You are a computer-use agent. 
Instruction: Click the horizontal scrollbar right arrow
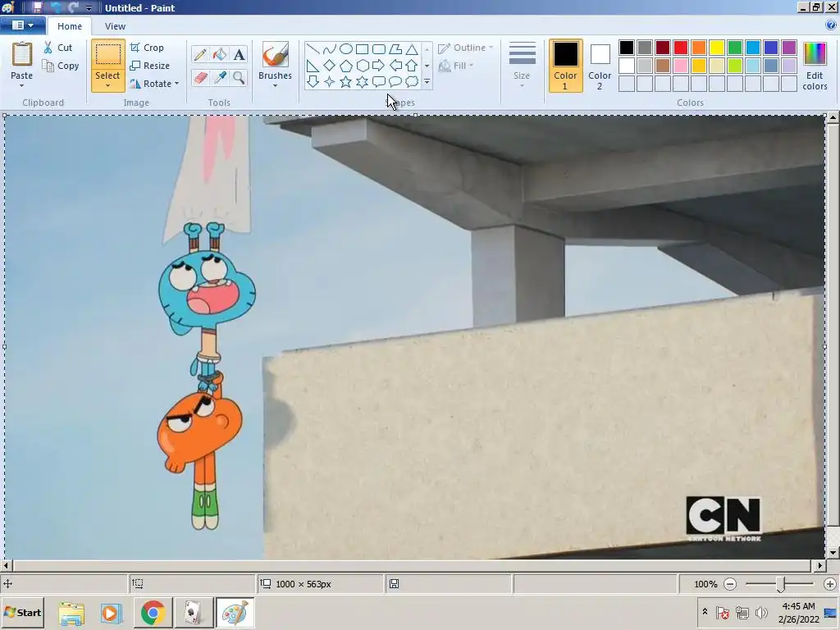pos(819,565)
